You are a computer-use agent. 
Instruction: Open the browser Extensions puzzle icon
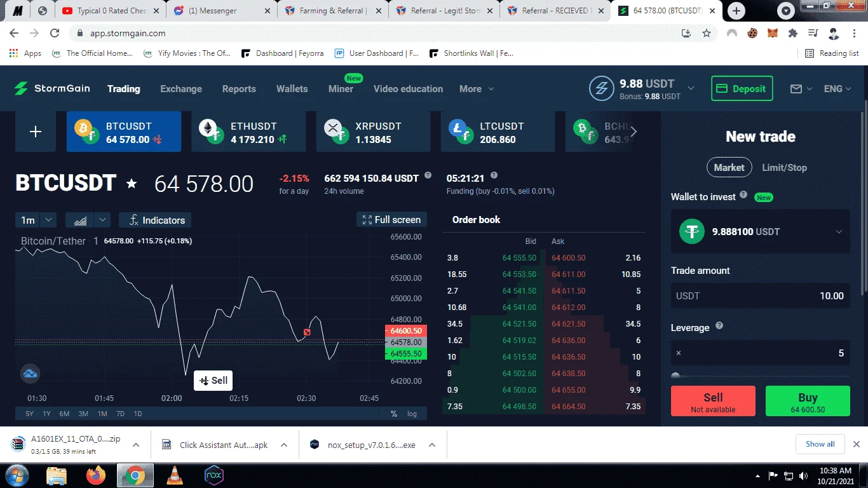click(792, 33)
